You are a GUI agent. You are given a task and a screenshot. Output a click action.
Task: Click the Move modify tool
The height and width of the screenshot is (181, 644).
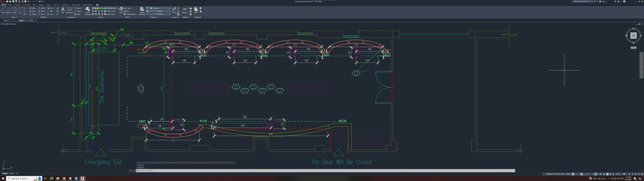point(32,8)
